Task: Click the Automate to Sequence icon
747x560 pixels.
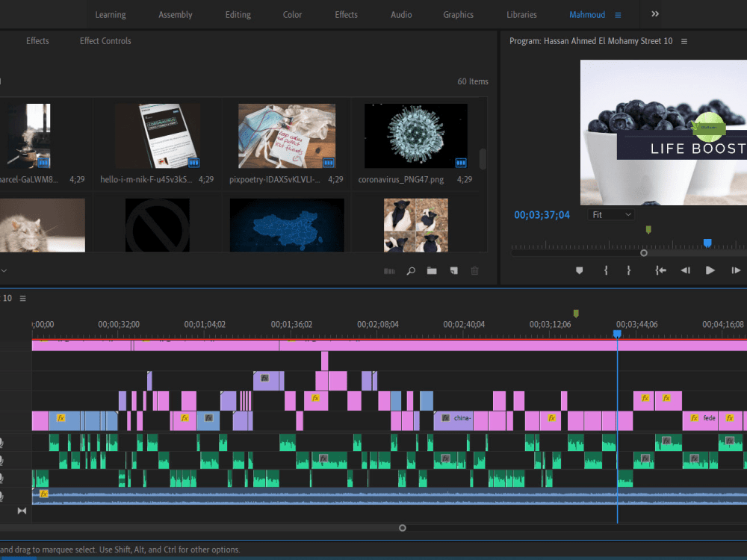Action: tap(390, 272)
